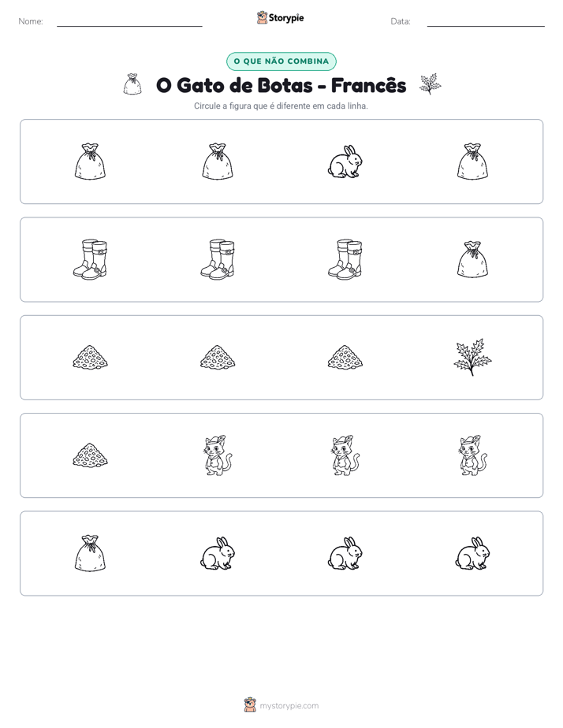Select the sack in the rabbits row
Screen dimensions: 563x728
[x=90, y=553]
